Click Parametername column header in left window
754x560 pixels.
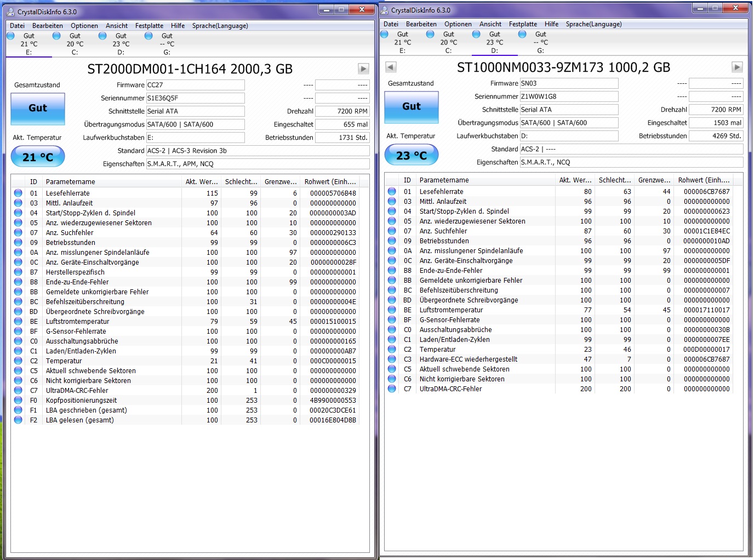tap(112, 181)
